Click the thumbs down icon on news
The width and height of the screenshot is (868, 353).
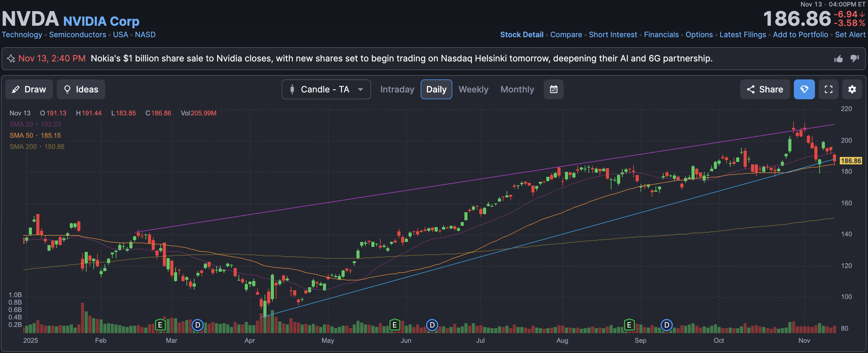pyautogui.click(x=855, y=58)
